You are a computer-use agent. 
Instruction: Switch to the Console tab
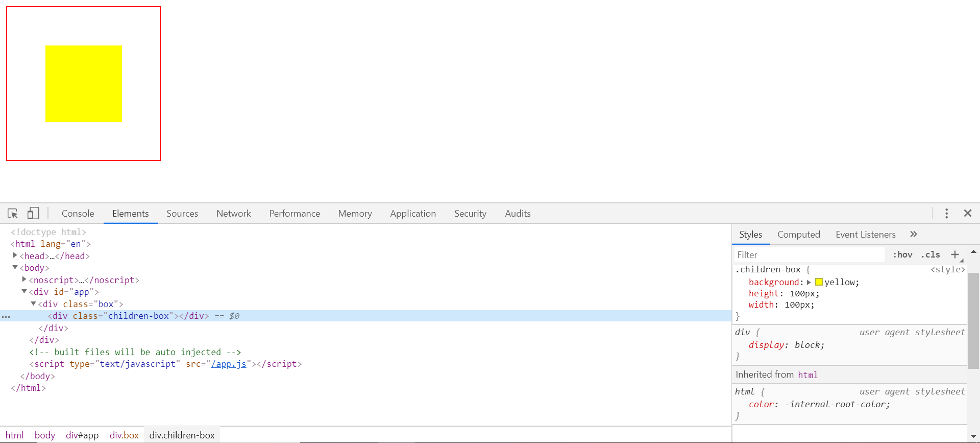78,214
